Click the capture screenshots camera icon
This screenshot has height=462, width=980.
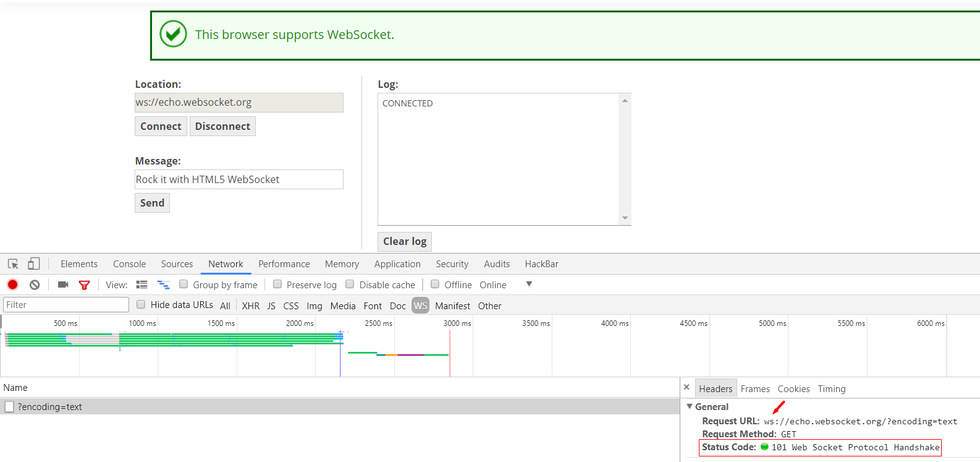coord(63,284)
